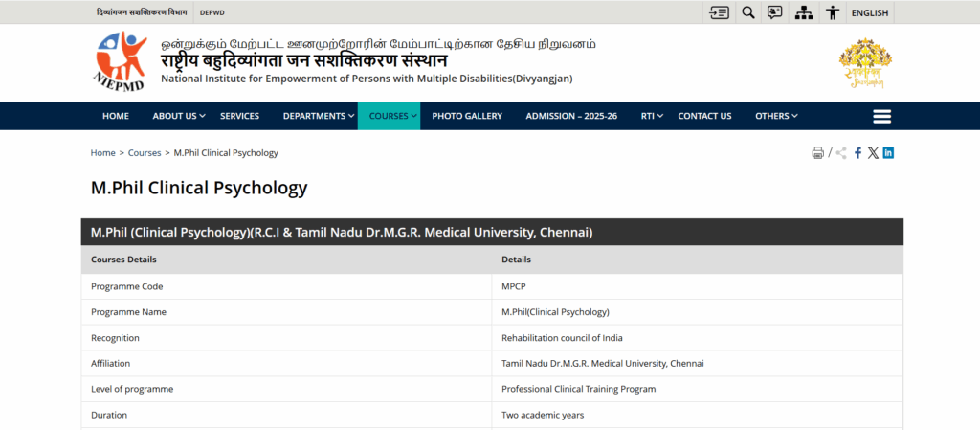
Task: Expand the RTI dropdown menu
Action: (651, 116)
